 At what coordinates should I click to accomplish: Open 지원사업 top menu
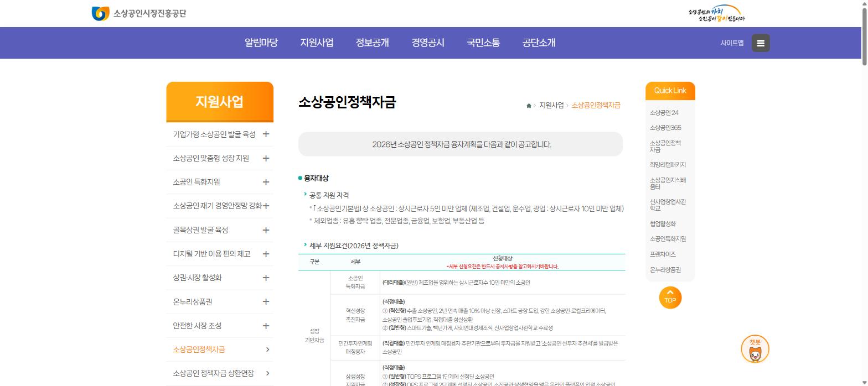[317, 43]
